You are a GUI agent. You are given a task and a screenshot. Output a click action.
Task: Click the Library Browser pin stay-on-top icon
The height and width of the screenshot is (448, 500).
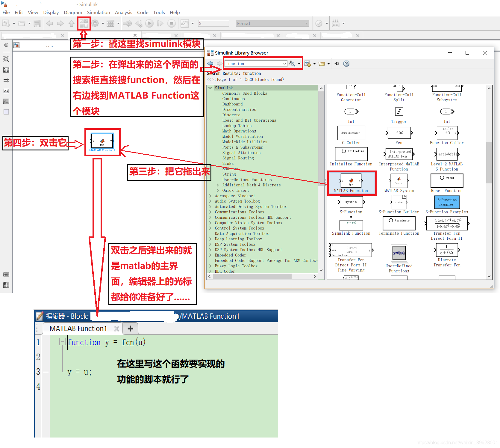(x=337, y=64)
